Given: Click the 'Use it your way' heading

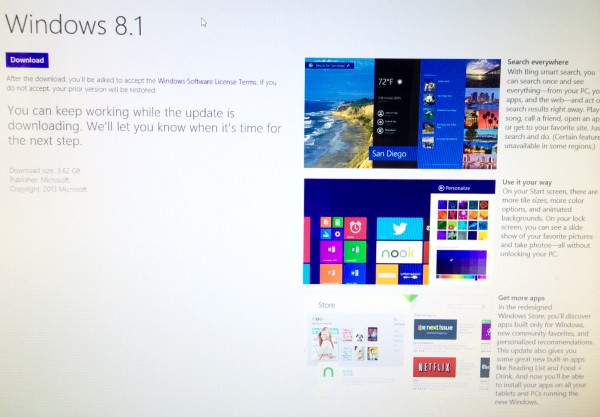Looking at the screenshot, I should [x=527, y=182].
